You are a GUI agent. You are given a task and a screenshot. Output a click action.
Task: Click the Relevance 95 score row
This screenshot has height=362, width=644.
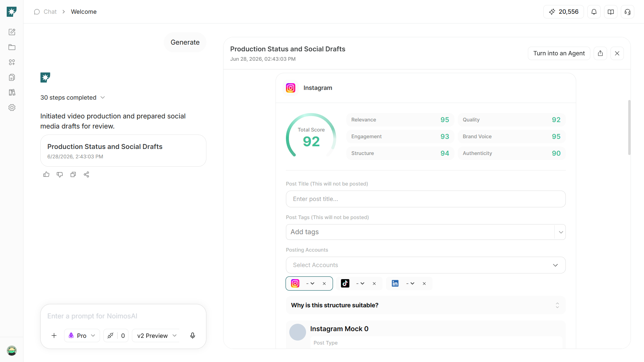400,120
